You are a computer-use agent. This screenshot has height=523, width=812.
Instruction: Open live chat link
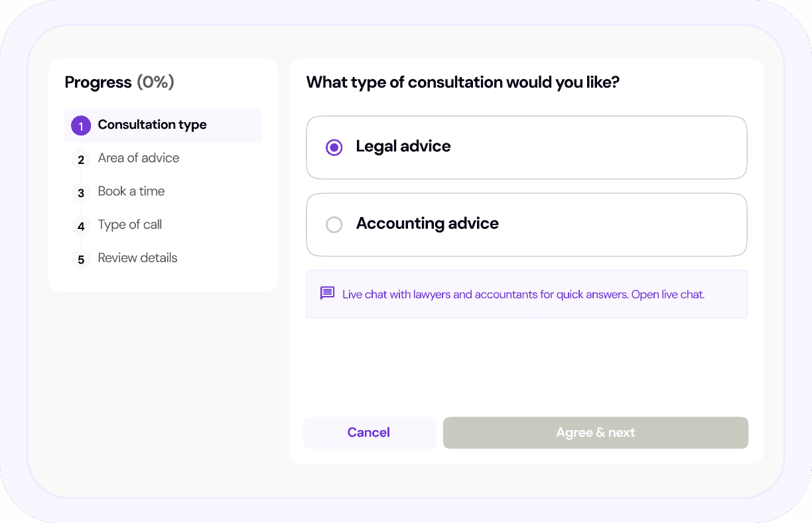point(667,294)
